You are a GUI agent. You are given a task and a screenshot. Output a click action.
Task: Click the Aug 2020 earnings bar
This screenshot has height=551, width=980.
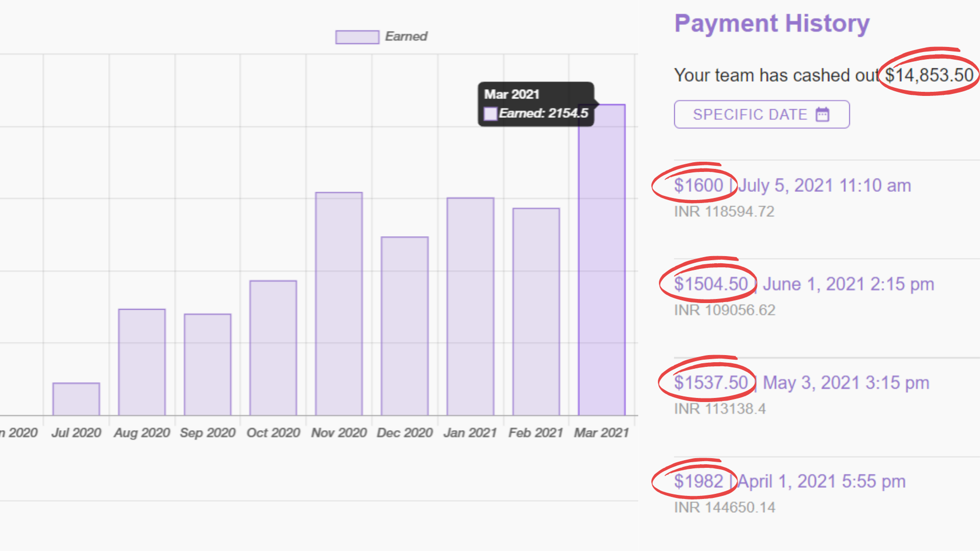(x=141, y=362)
